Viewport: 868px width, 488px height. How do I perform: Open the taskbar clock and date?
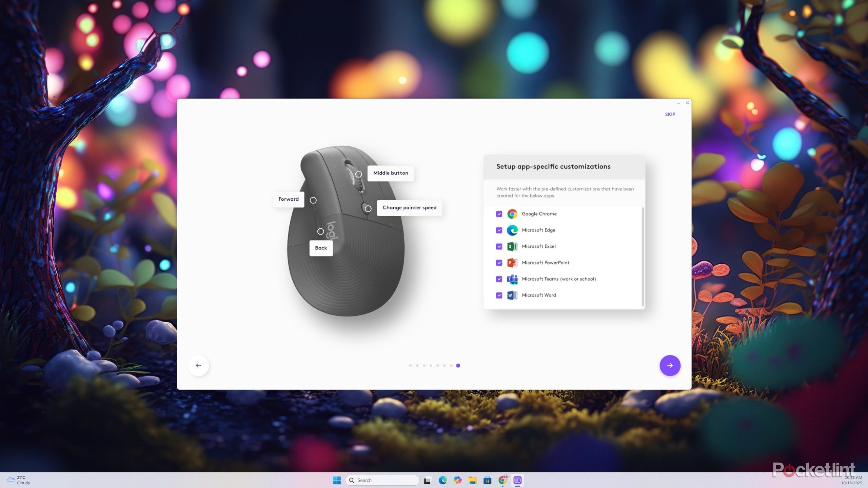coord(851,480)
